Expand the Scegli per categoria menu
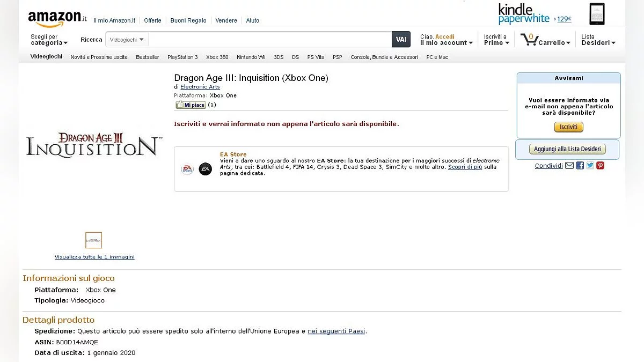Viewport: 644px width, 362px height. click(x=49, y=40)
